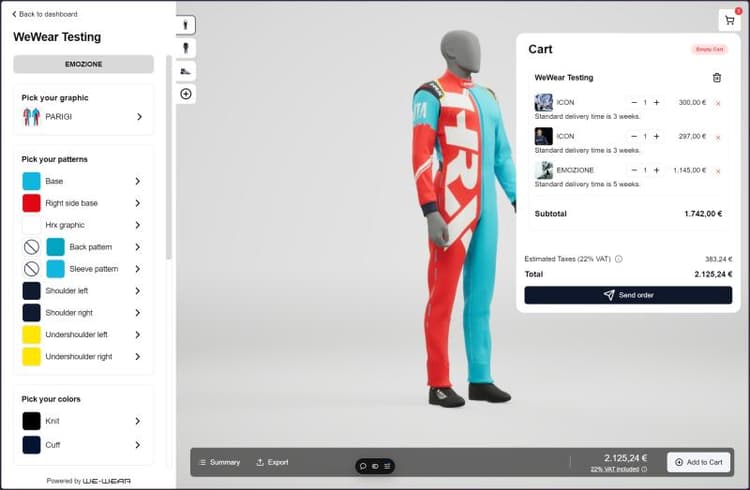Image resolution: width=750 pixels, height=490 pixels.
Task: Remove the 297,00 € ICON item
Action: (717, 137)
